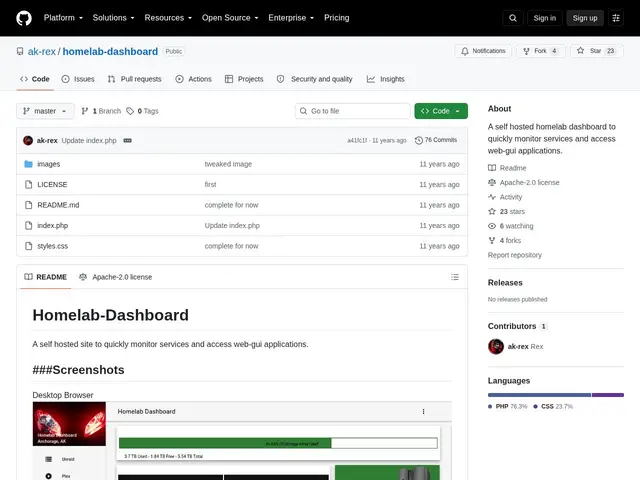Viewport: 640px width, 480px height.
Task: Click the LICENSE file icon
Action: click(x=28, y=184)
